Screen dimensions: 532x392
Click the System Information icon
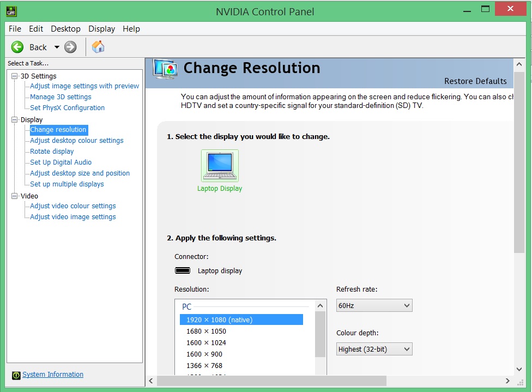[16, 375]
